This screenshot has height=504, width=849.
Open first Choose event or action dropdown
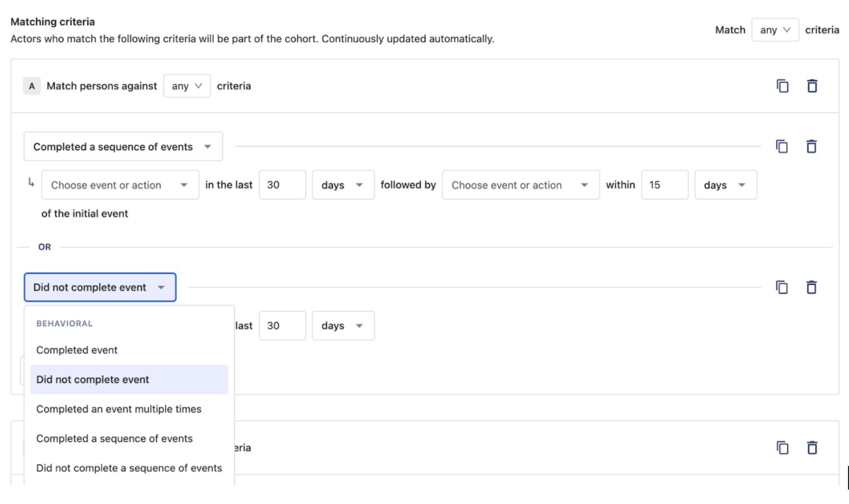click(120, 185)
